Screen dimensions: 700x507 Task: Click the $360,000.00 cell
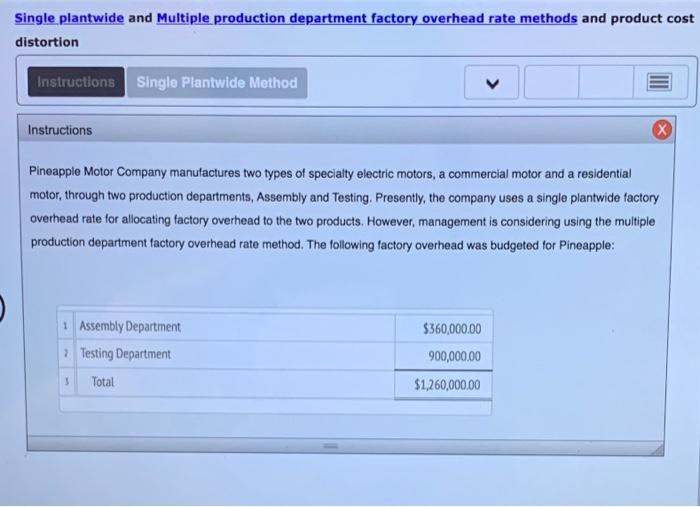444,329
